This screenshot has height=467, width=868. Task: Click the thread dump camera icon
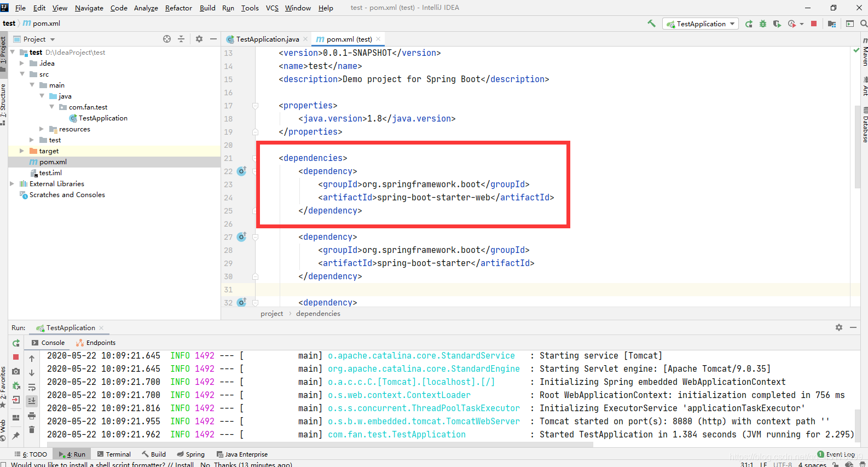coord(16,371)
